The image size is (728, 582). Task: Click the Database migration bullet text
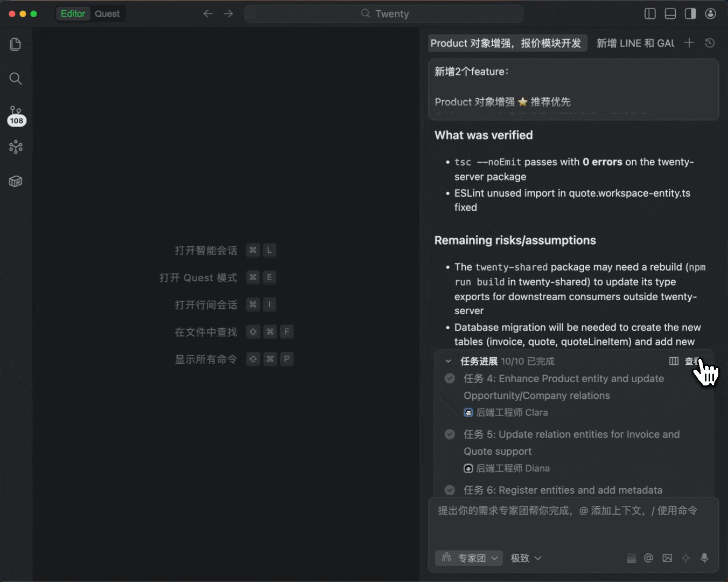[578, 334]
